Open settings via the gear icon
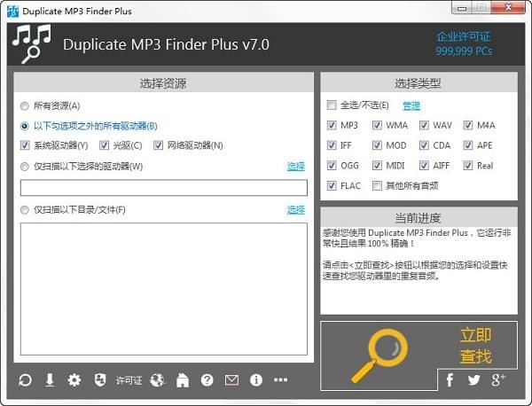532x406 pixels. (74, 380)
